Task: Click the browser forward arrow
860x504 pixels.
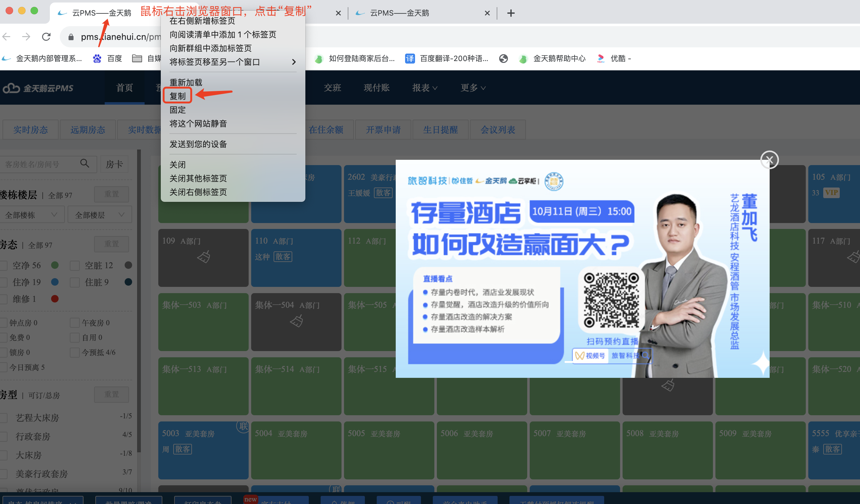Action: (26, 36)
